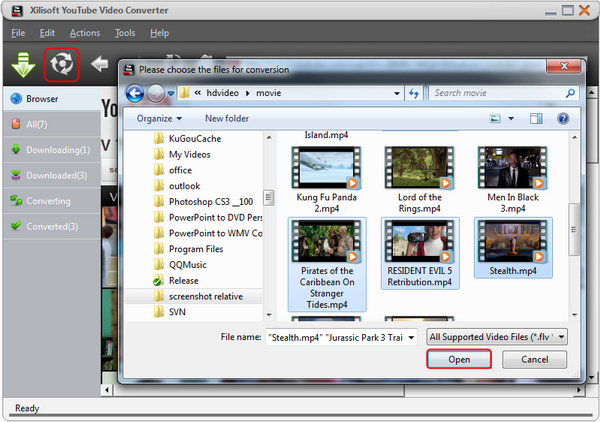Screen dimensions: 600x422
Task: Click folder tree scroll-up arrow
Action: [x=269, y=137]
